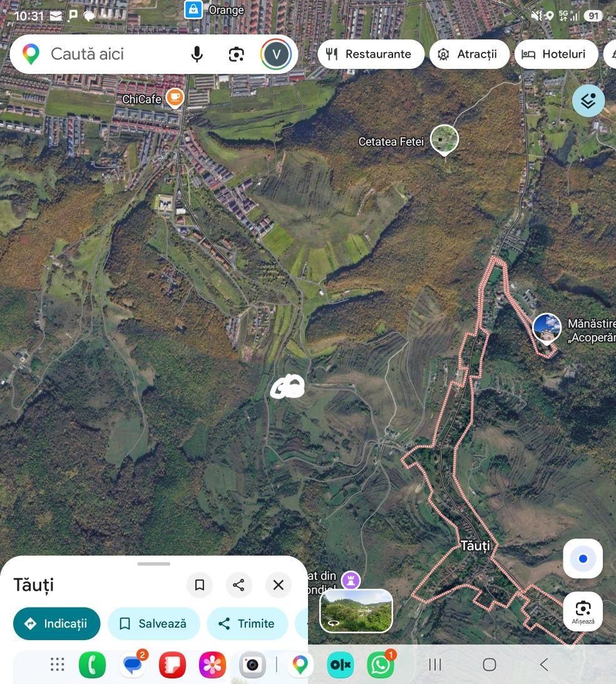The image size is (616, 684).
Task: Share Tăuți using the share icon
Action: [x=239, y=584]
